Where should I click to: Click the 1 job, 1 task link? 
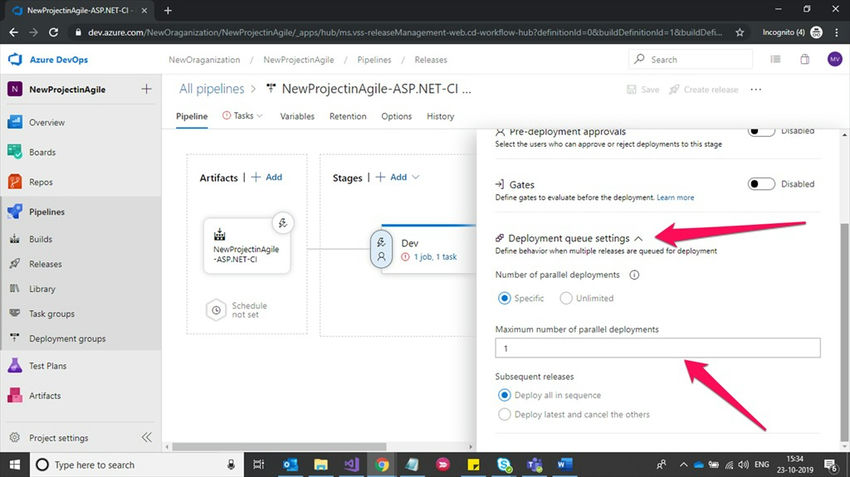pyautogui.click(x=435, y=257)
